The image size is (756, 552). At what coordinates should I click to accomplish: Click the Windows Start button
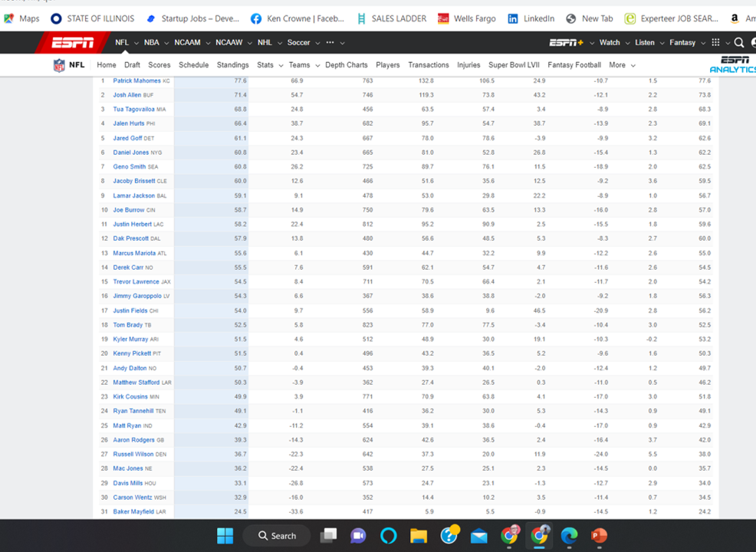click(x=225, y=536)
